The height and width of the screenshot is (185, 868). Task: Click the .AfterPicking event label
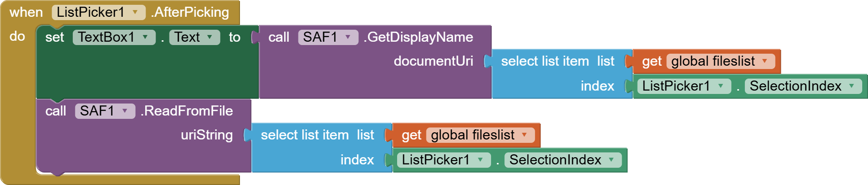[x=190, y=12]
